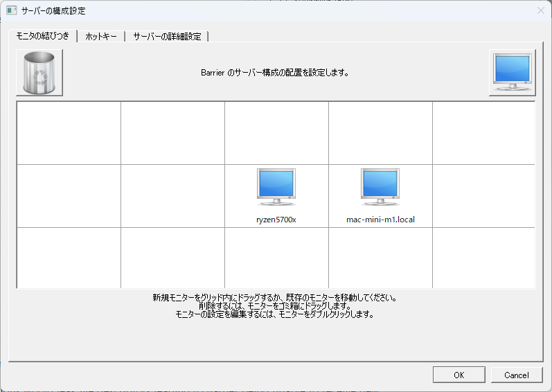Select the ryzen5700x monitor icon
The image size is (552, 392).
point(276,188)
